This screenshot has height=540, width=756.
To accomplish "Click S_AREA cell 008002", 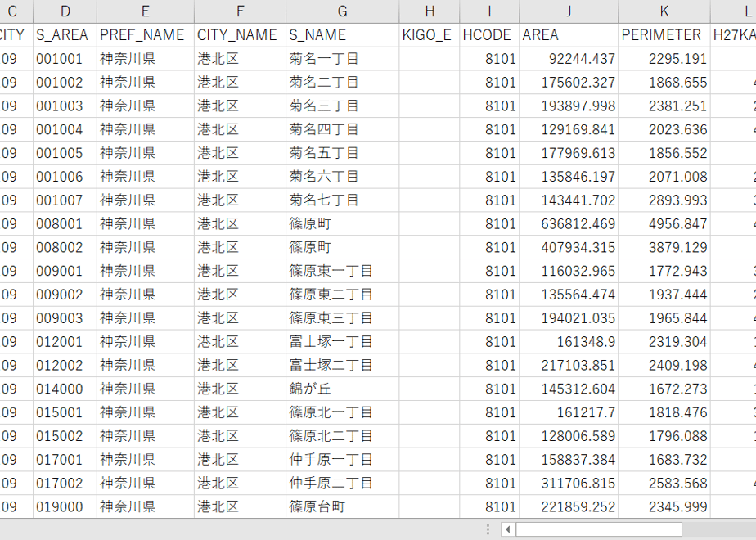I will (65, 248).
